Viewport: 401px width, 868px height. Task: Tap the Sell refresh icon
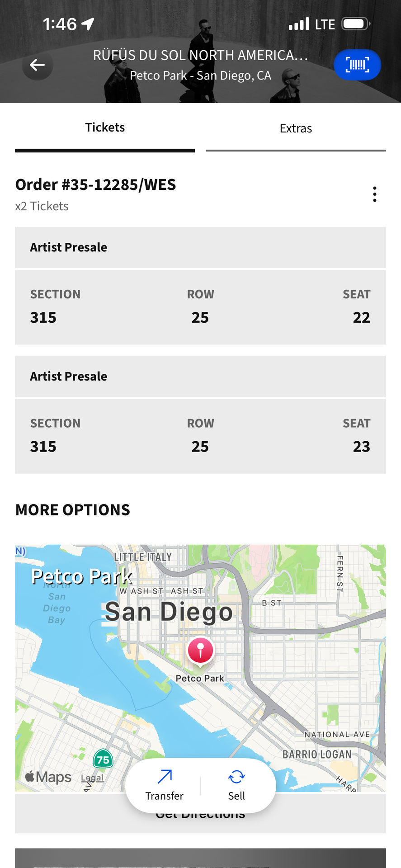click(x=236, y=777)
